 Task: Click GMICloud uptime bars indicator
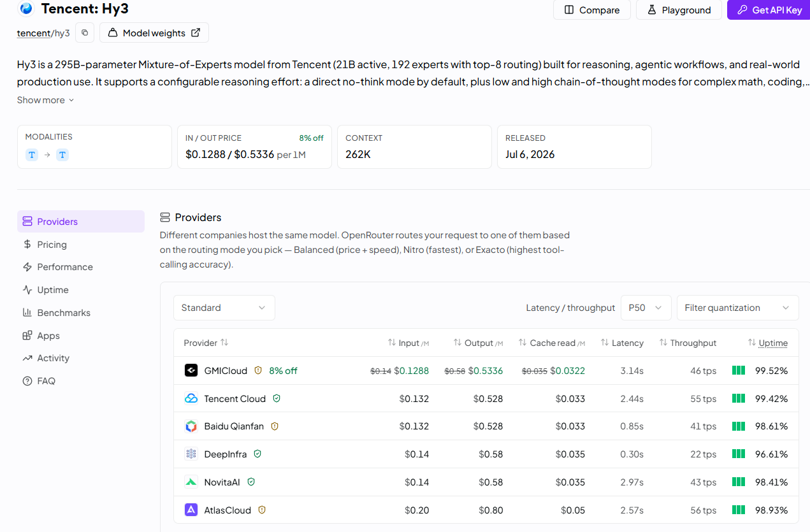click(739, 370)
